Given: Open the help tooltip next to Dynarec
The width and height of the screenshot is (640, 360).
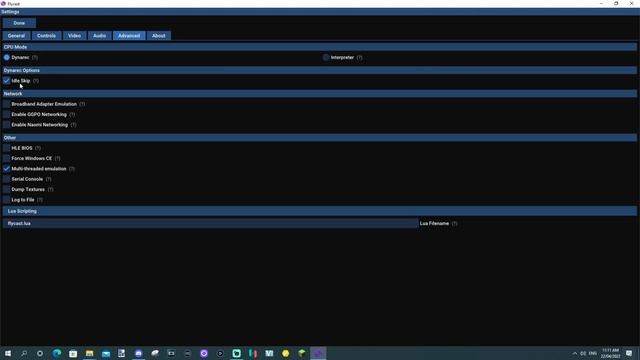Looking at the screenshot, I should 35,58.
